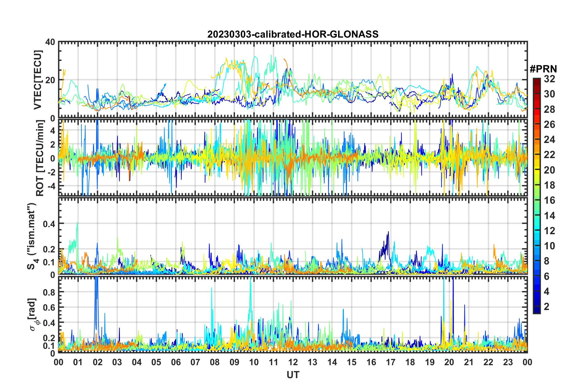
Task: Click the plot title 20230303-calibrated-HOR-GLONASS
Action: point(293,34)
